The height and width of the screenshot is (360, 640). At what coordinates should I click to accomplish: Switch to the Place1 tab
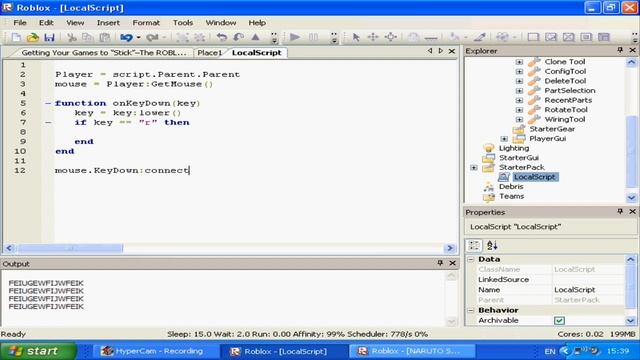(x=209, y=53)
